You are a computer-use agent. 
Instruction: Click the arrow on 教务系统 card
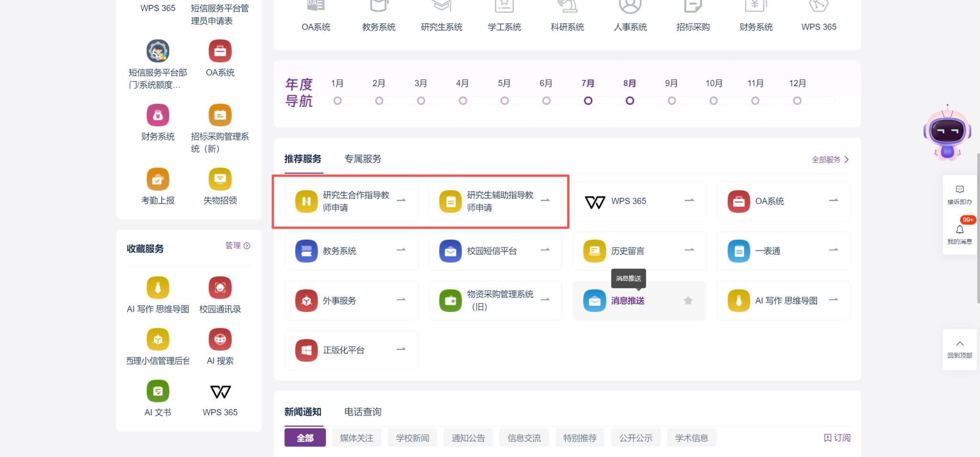click(401, 250)
